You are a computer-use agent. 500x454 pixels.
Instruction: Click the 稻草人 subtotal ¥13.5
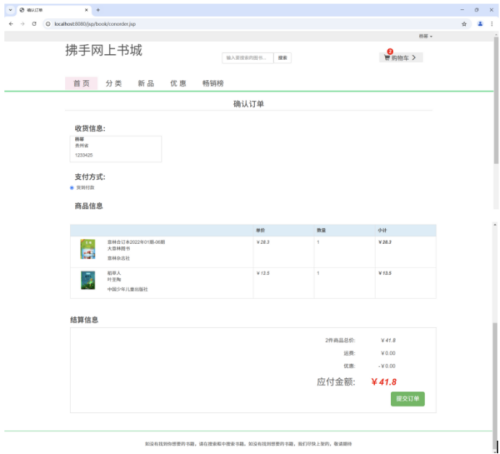point(385,273)
